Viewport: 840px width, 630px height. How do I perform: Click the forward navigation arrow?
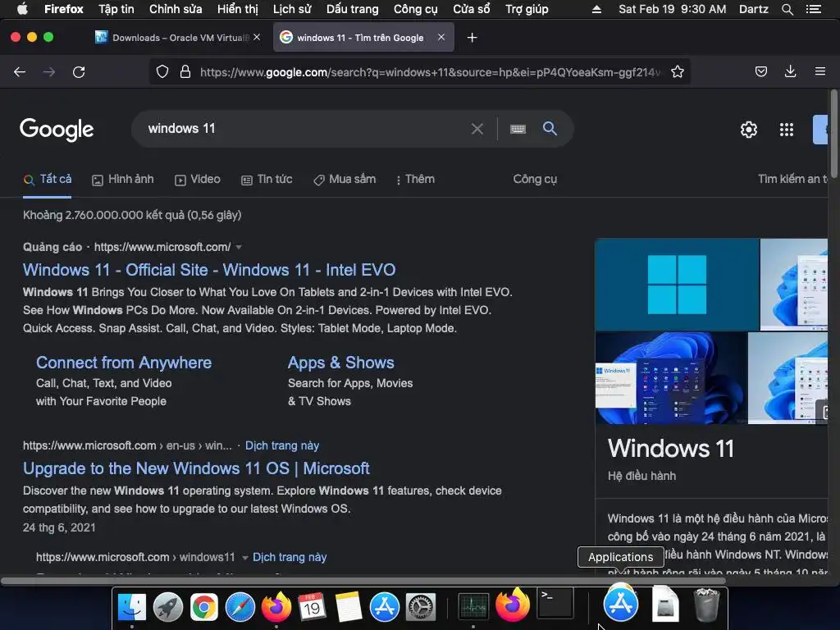pyautogui.click(x=49, y=72)
